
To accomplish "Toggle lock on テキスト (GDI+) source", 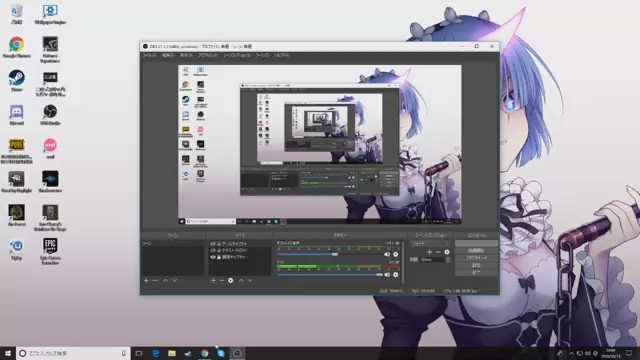I will click(219, 250).
